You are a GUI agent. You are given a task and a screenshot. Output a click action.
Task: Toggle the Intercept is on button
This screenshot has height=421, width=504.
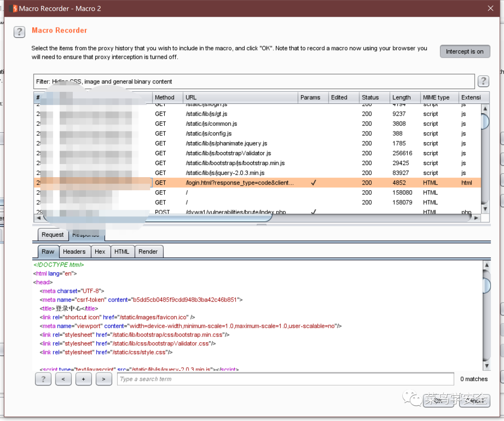pyautogui.click(x=464, y=51)
